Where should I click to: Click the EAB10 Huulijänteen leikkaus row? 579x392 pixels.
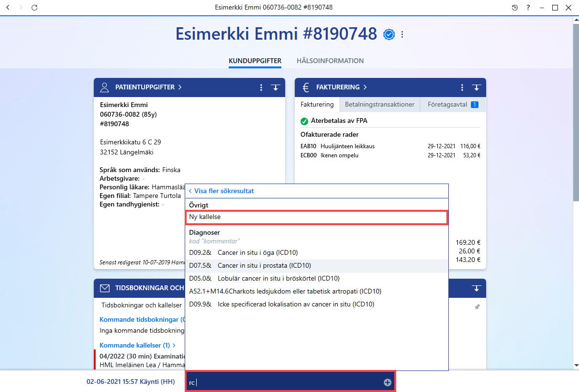pyautogui.click(x=390, y=146)
